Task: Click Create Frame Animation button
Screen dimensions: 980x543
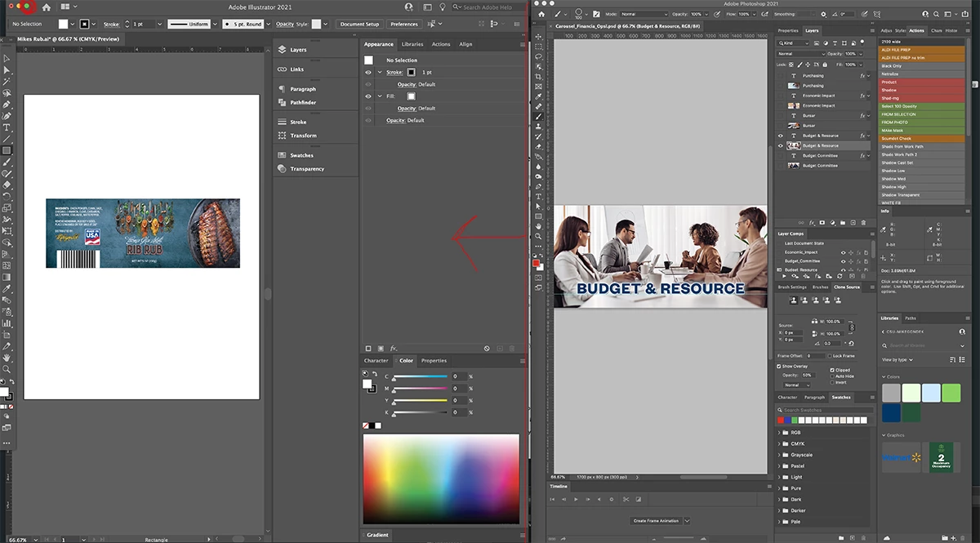Action: click(657, 520)
